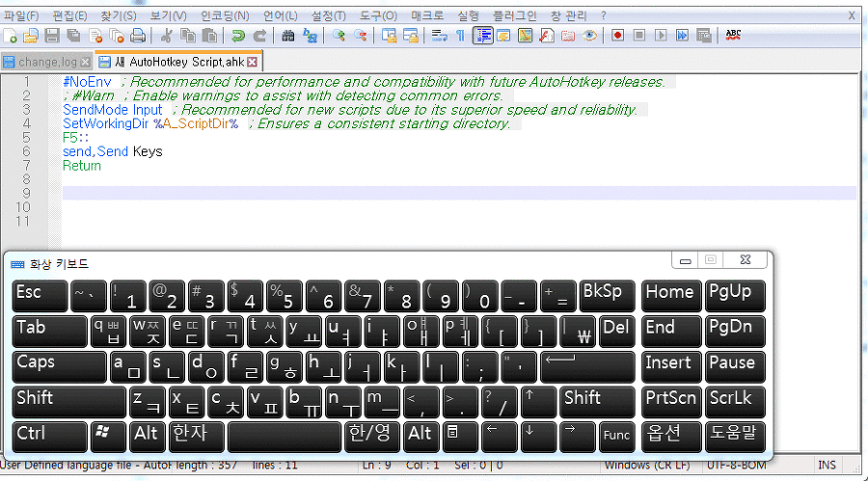Click the Zoom Out magnifier icon
868x481 pixels.
click(x=361, y=36)
